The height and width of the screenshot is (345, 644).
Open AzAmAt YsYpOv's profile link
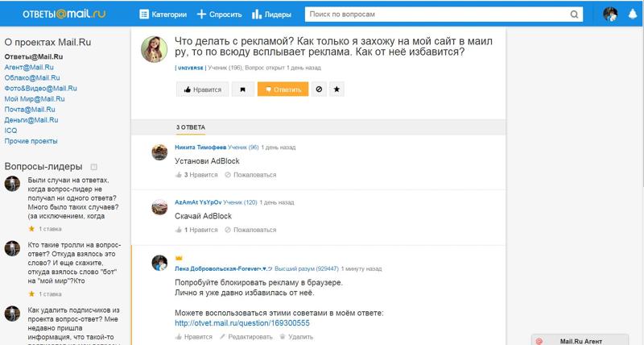tap(198, 202)
